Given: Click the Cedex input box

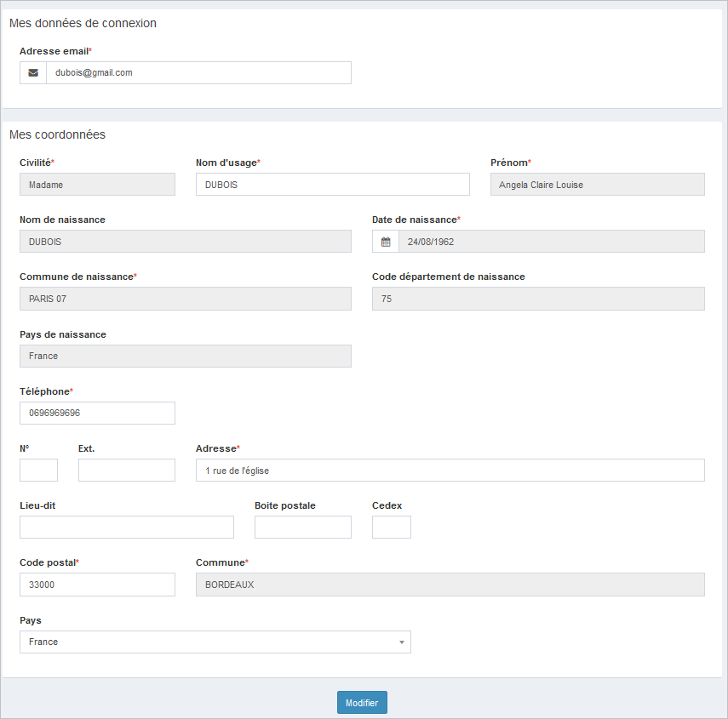Looking at the screenshot, I should 391,528.
